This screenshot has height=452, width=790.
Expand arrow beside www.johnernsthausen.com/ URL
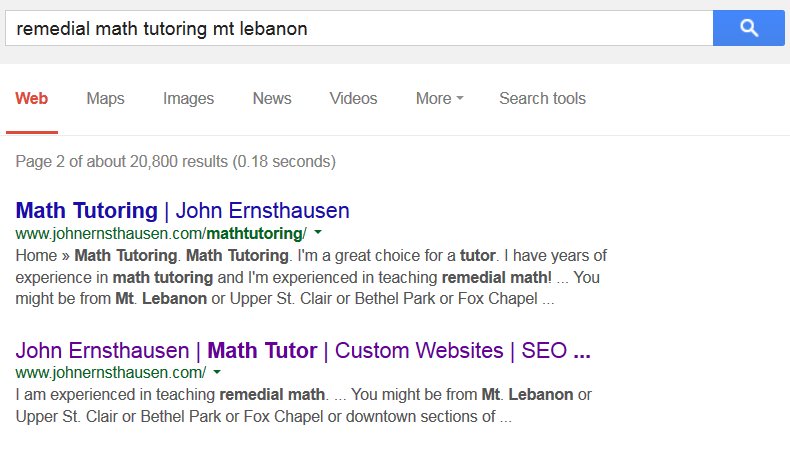click(x=217, y=372)
